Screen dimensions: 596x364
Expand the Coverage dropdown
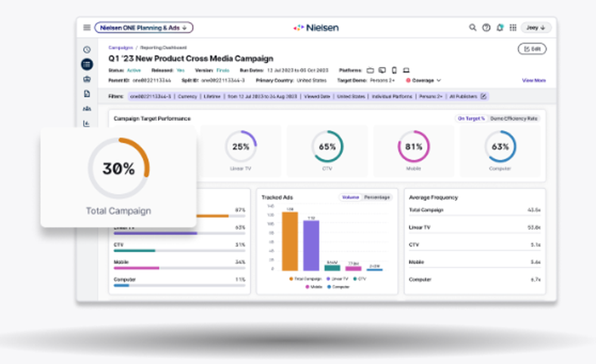(x=423, y=80)
